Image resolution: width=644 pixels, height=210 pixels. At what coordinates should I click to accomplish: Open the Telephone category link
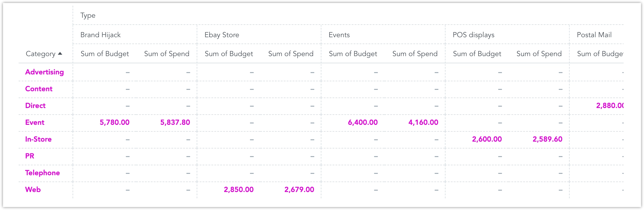pyautogui.click(x=42, y=173)
